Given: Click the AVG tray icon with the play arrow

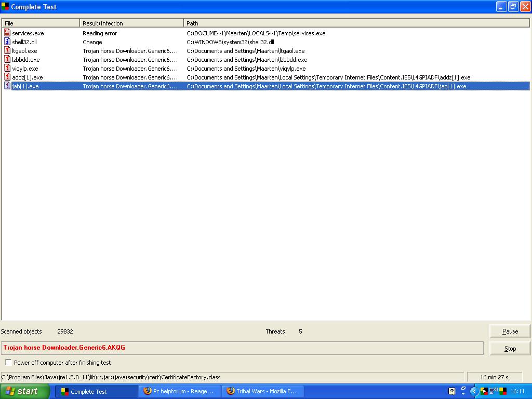Looking at the screenshot, I should [x=484, y=391].
